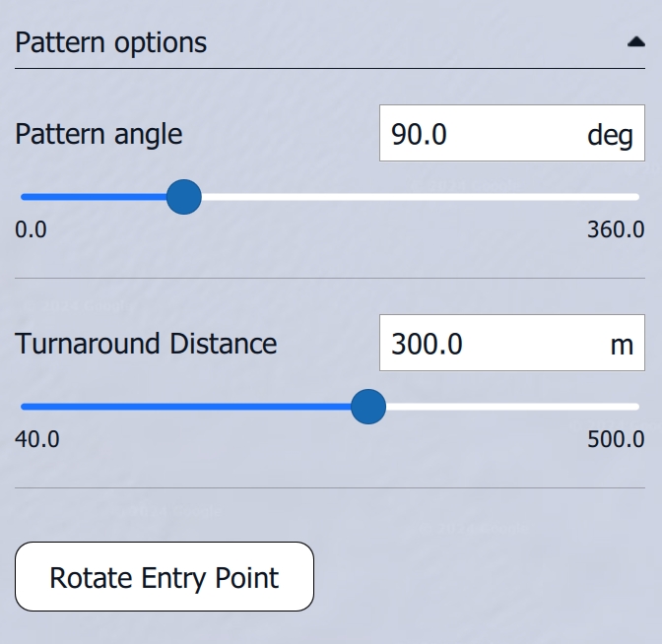The image size is (662, 644).
Task: Click the Turnaround Distance slider handle
Action: 368,406
